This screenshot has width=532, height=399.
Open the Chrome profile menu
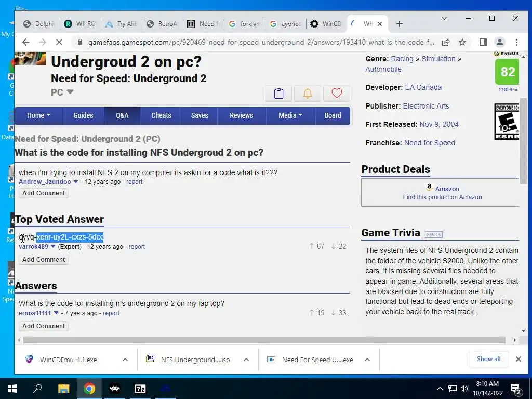tap(500, 42)
